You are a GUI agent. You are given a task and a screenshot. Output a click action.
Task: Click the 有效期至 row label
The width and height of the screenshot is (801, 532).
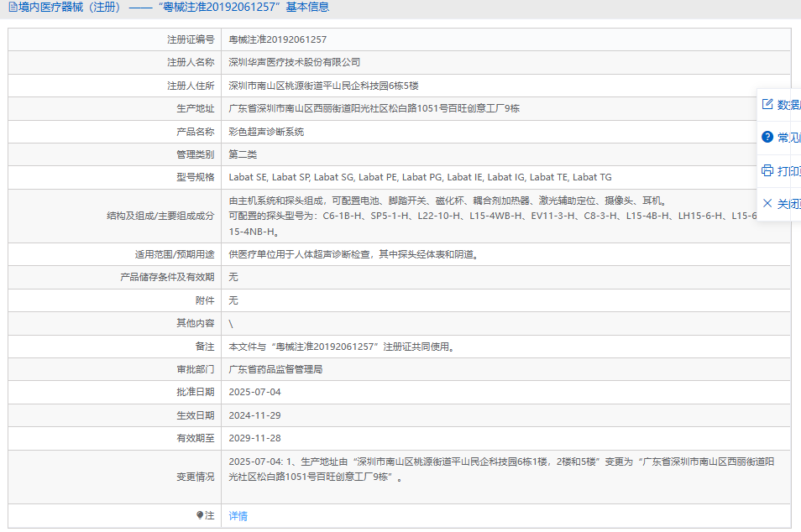tap(196, 438)
